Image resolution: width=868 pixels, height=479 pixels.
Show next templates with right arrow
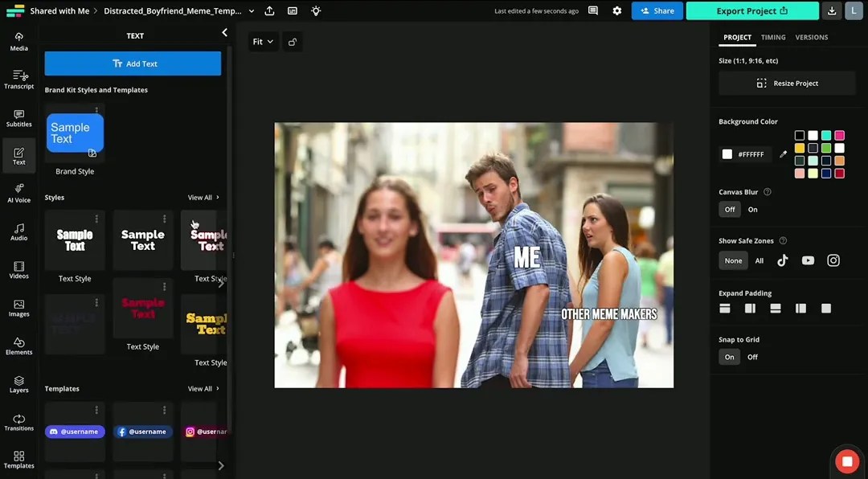(x=221, y=465)
